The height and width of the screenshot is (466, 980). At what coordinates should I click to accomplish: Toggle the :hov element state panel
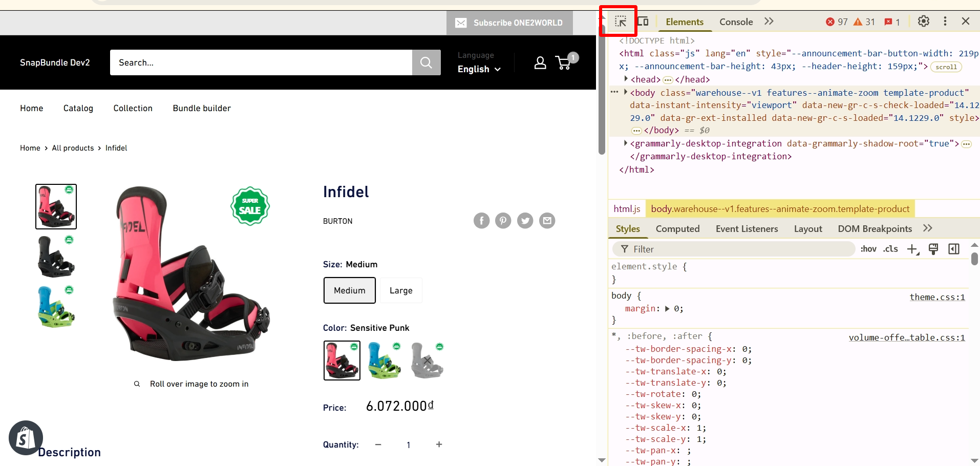click(x=868, y=249)
